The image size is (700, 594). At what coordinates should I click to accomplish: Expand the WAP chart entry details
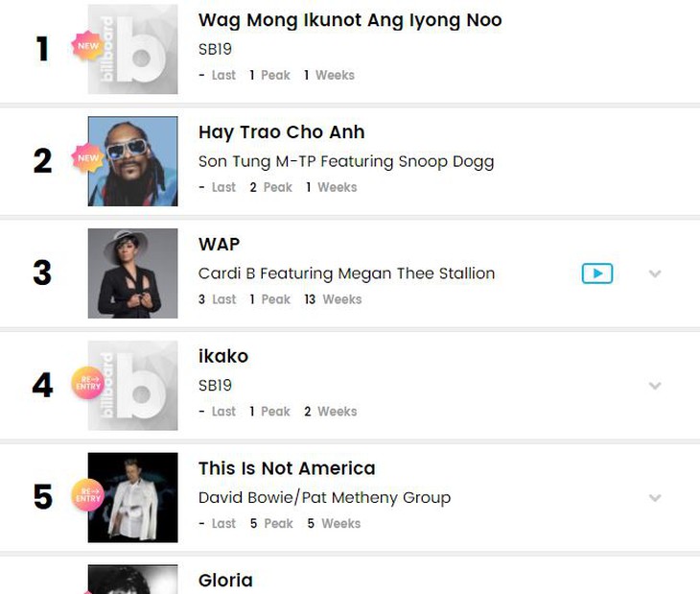coord(655,273)
